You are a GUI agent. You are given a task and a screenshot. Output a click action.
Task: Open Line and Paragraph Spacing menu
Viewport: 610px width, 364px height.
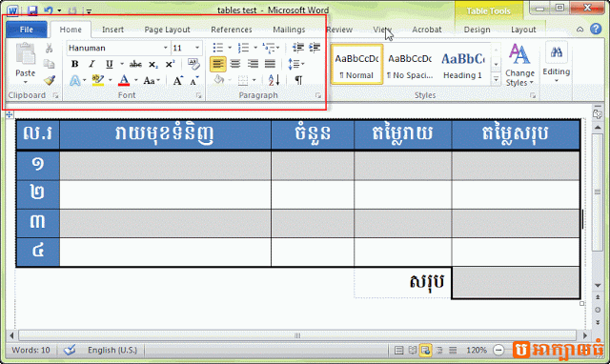click(x=296, y=64)
